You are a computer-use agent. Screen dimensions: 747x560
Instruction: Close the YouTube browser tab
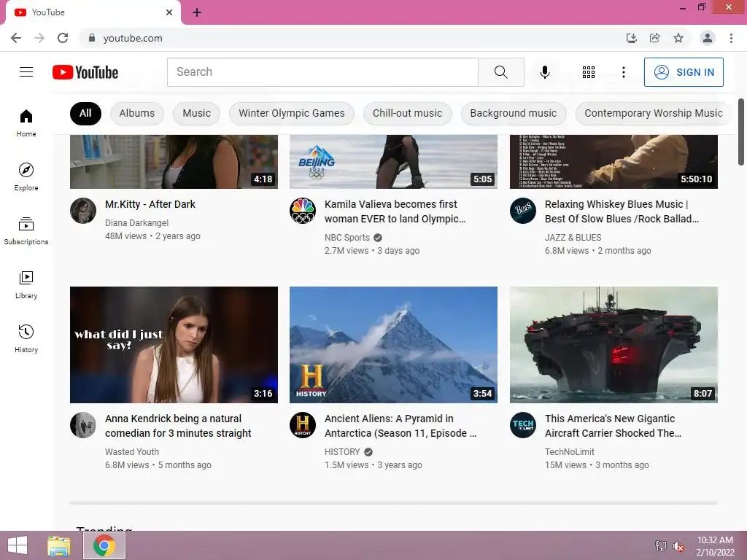click(x=169, y=12)
